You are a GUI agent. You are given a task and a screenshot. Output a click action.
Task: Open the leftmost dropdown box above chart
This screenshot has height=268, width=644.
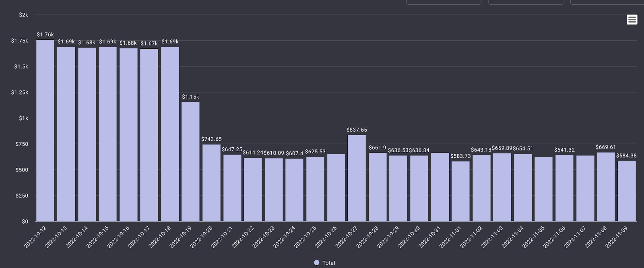coord(444,2)
